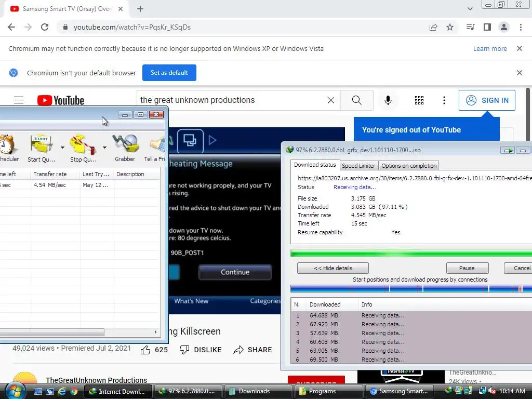Clear the YouTube search text

(x=331, y=100)
